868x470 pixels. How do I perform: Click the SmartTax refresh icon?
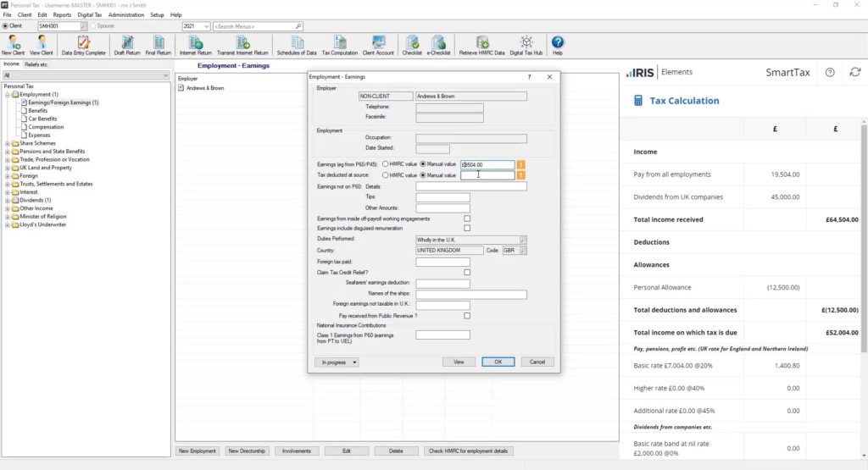854,73
